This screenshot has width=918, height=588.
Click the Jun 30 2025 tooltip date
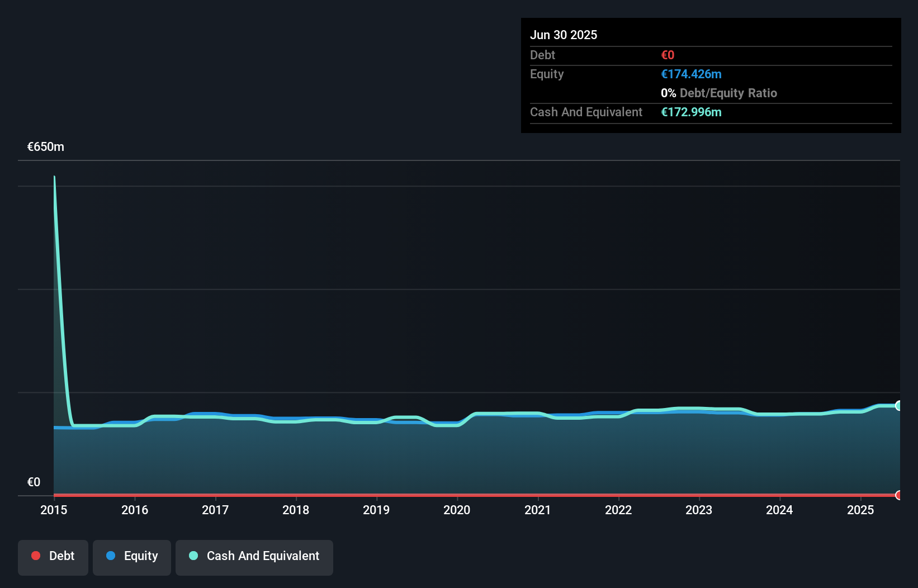pos(564,35)
